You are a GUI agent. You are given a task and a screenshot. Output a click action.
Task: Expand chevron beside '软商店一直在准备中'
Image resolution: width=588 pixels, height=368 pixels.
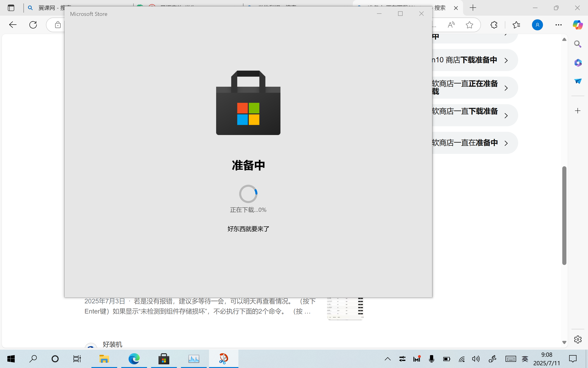coord(506,143)
